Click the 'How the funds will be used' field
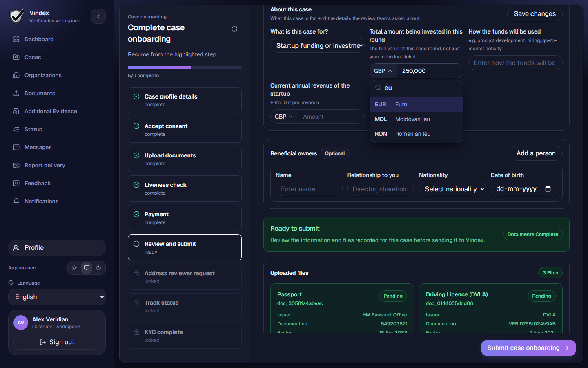Screen dimensions: 588x368 point(515,63)
